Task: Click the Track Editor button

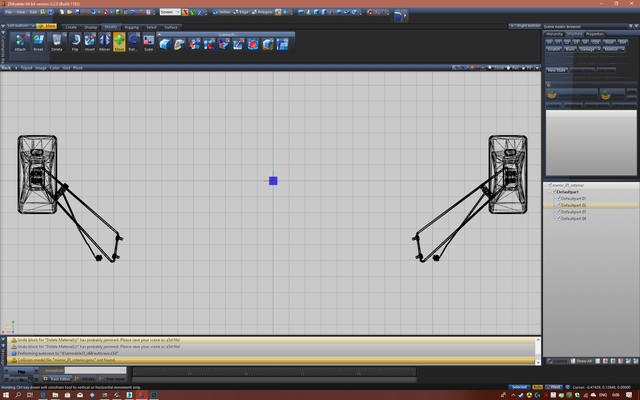Action: pos(57,379)
